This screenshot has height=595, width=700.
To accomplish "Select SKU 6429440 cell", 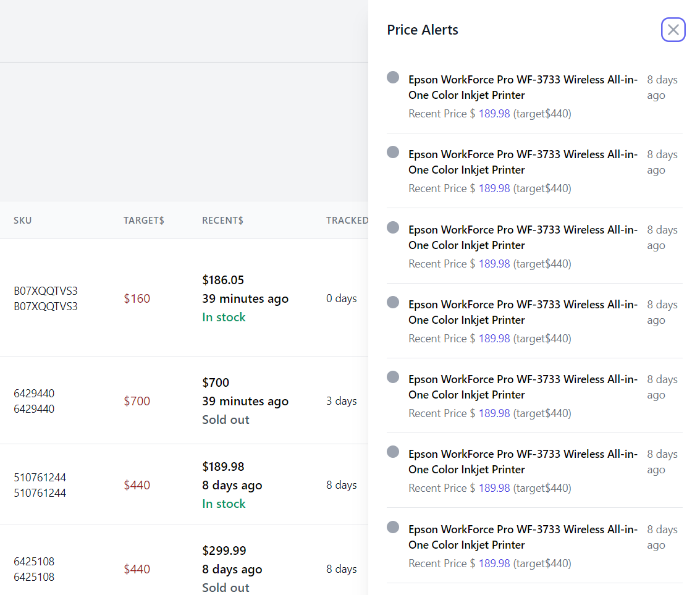I will click(34, 401).
